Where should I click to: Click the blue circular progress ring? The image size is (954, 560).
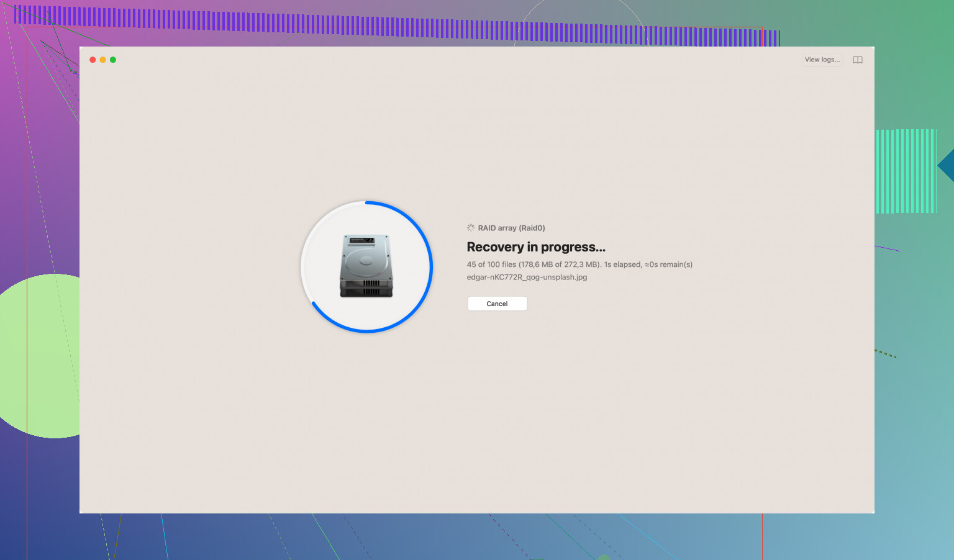point(431,267)
